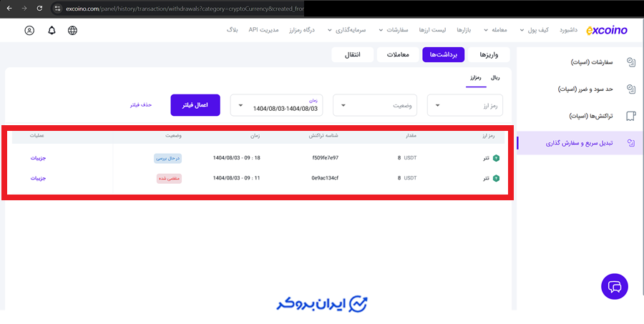The image size is (644, 324).
Task: Open site info icon in address bar
Action: click(x=57, y=8)
